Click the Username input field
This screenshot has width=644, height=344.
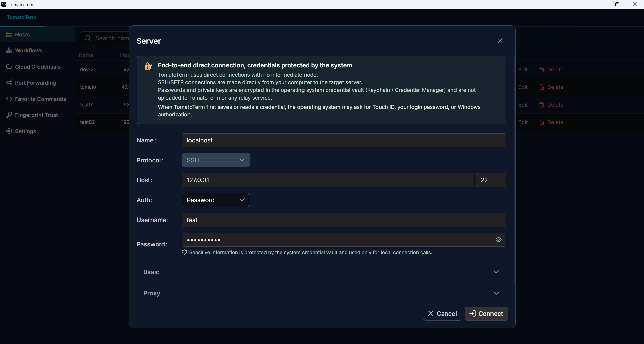pos(344,220)
